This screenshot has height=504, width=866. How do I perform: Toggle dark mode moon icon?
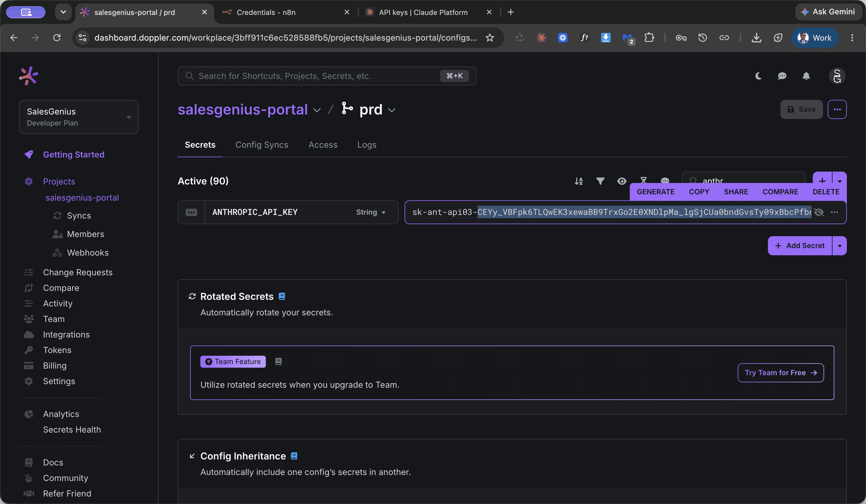(758, 76)
